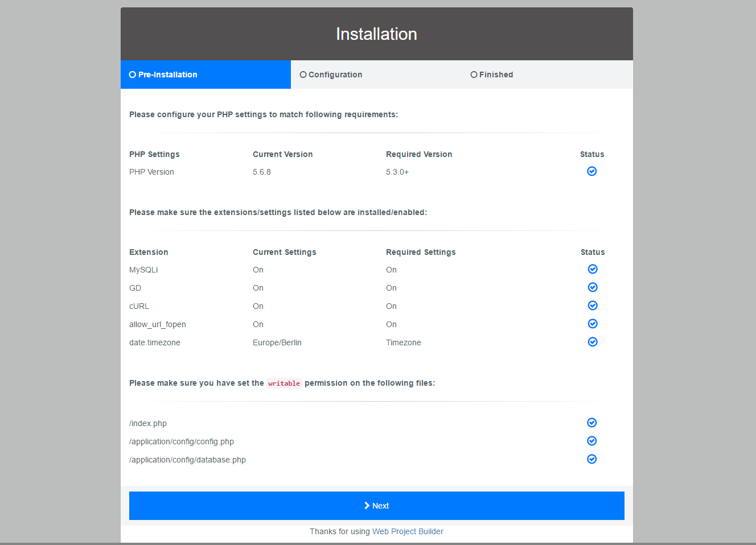Click the PHP Version status check icon
This screenshot has width=756, height=545.
point(591,171)
